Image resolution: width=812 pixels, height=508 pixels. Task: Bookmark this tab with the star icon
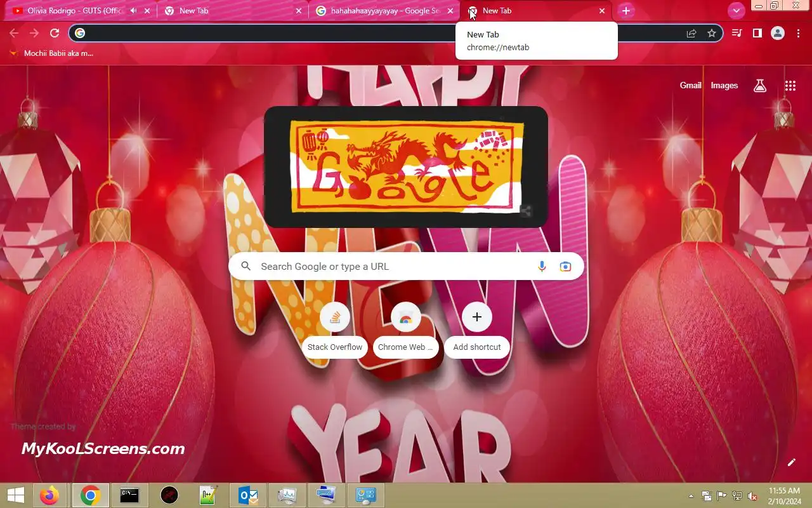712,33
